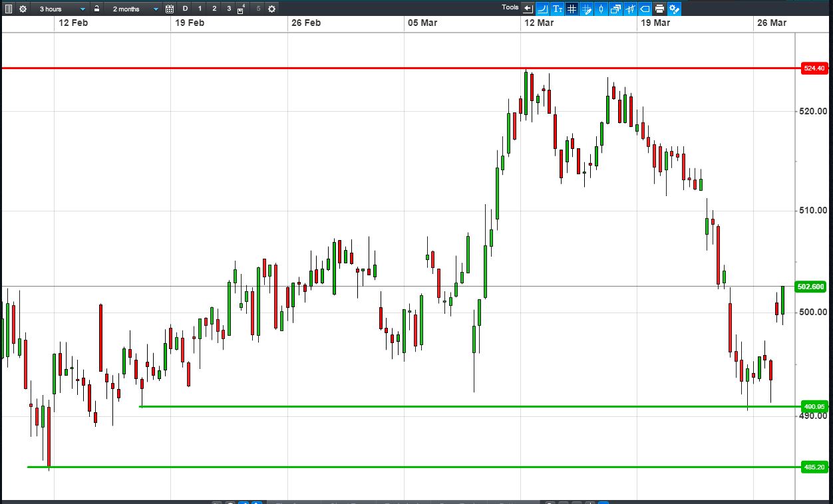
Task: Select the green 485.20 support level label
Action: click(x=814, y=467)
